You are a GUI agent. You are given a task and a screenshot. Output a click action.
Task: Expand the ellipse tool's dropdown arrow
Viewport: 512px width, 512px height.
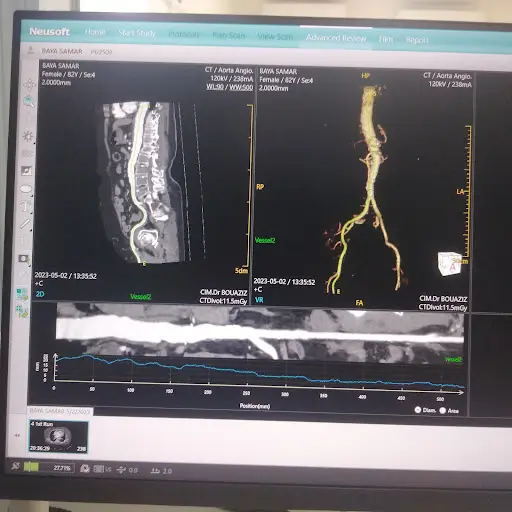[32, 195]
